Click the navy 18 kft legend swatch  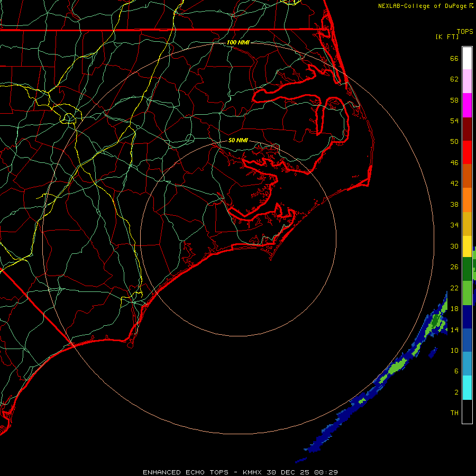pos(467,317)
